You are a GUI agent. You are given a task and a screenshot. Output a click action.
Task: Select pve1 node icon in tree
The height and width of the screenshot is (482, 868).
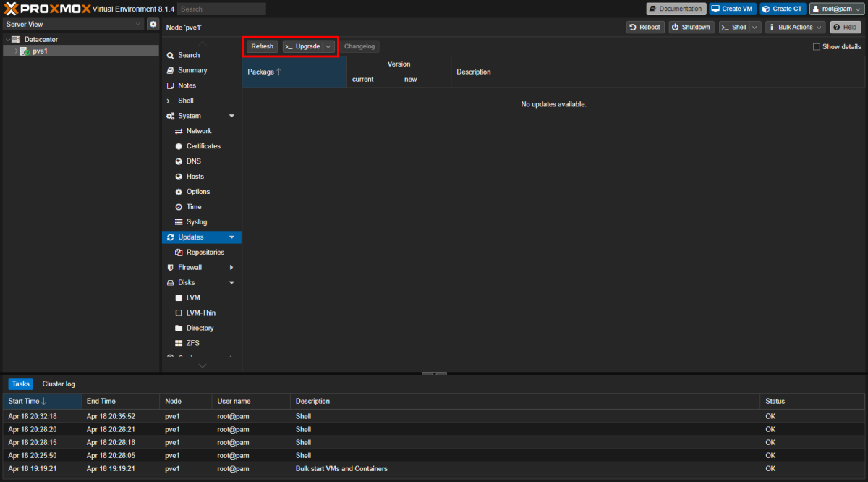click(x=25, y=51)
